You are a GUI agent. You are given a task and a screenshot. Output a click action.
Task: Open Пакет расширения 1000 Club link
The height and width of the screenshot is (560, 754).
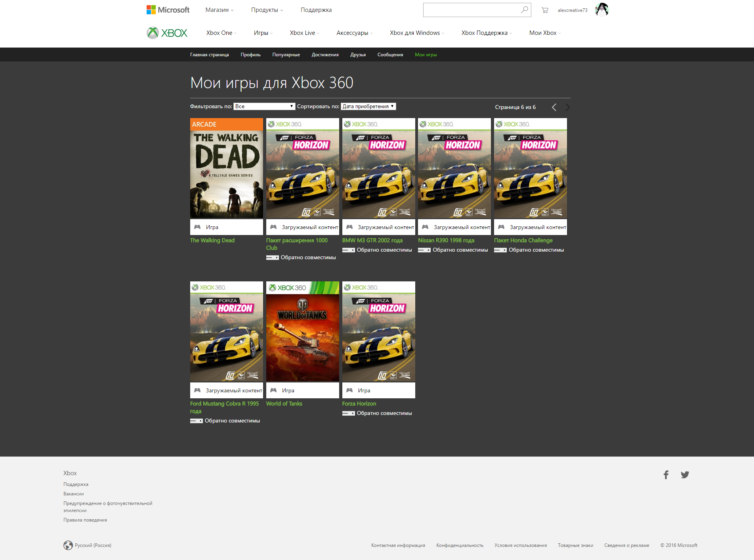[x=297, y=244]
